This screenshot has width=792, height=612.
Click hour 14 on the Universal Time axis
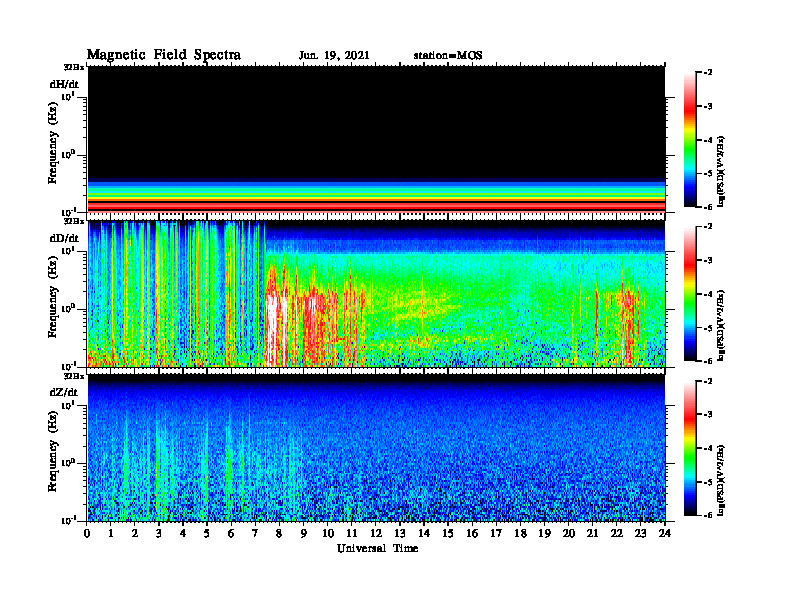coord(424,533)
